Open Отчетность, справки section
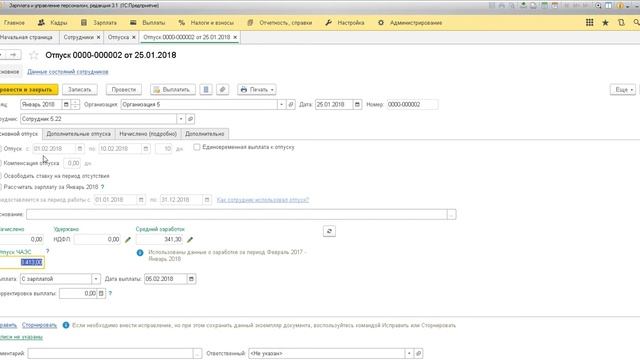The width and height of the screenshot is (640, 360). click(x=280, y=23)
